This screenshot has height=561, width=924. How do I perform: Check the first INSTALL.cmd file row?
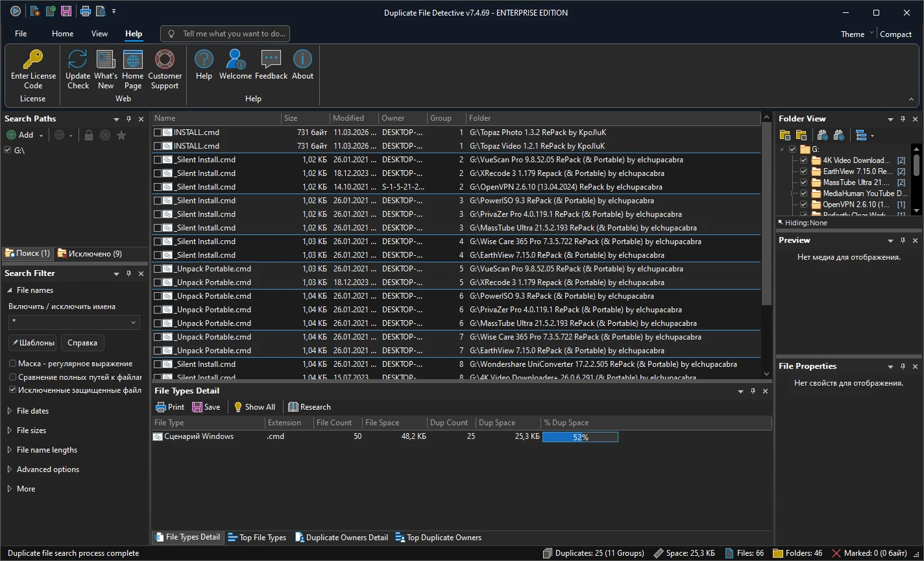158,132
